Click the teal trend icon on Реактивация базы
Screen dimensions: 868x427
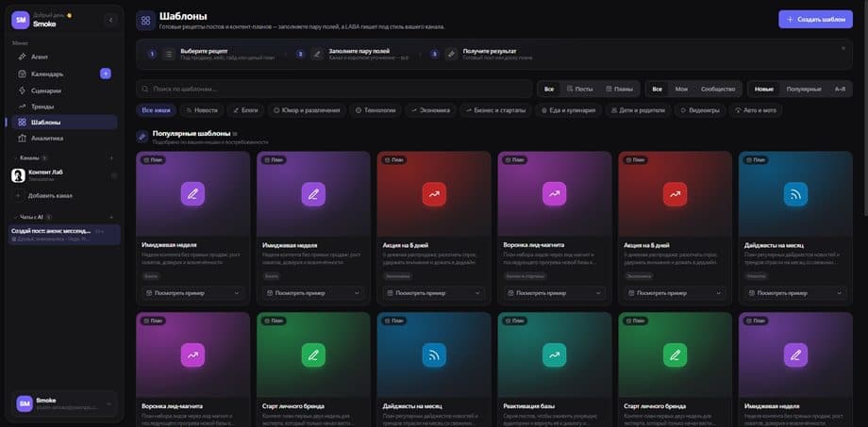pyautogui.click(x=554, y=355)
